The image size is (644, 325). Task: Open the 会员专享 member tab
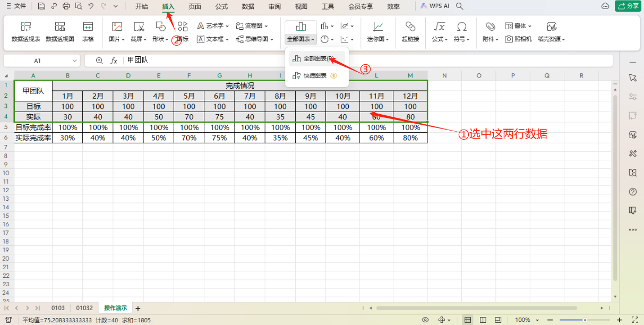[x=360, y=6]
